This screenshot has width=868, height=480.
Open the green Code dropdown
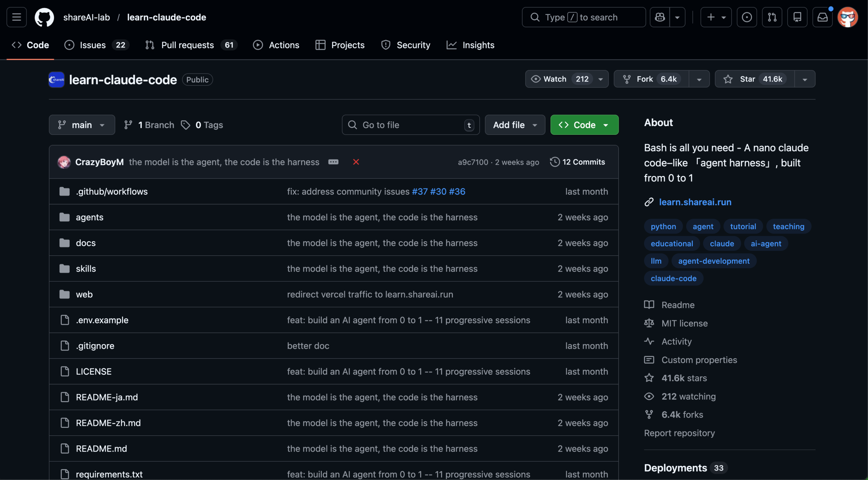tap(584, 125)
